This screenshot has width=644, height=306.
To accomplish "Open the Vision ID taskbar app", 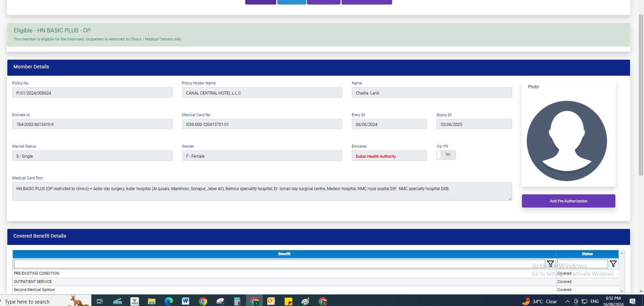I will click(134, 301).
